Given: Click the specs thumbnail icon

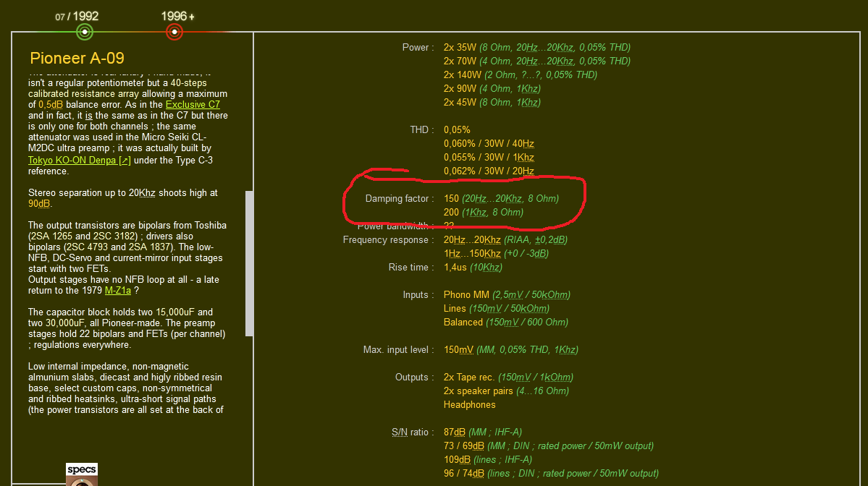Looking at the screenshot, I should coord(82,474).
